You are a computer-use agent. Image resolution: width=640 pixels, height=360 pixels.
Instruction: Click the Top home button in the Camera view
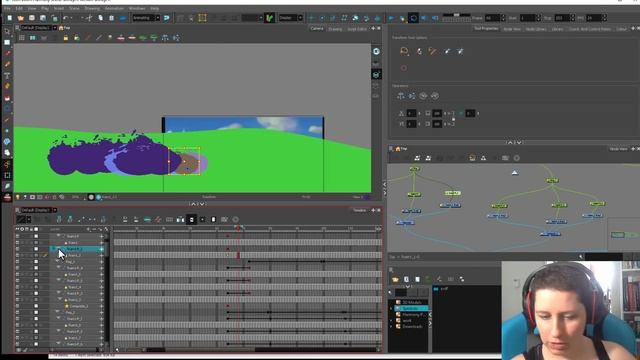click(61, 28)
